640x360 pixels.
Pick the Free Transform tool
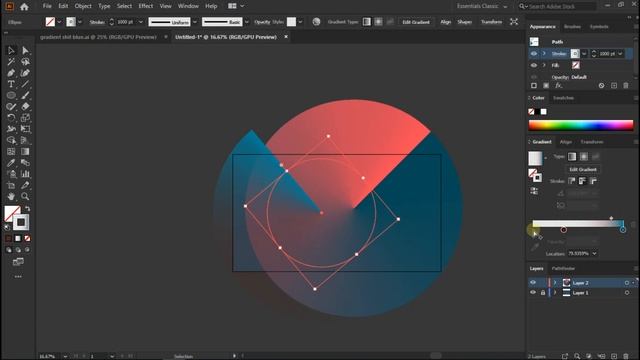[25, 129]
